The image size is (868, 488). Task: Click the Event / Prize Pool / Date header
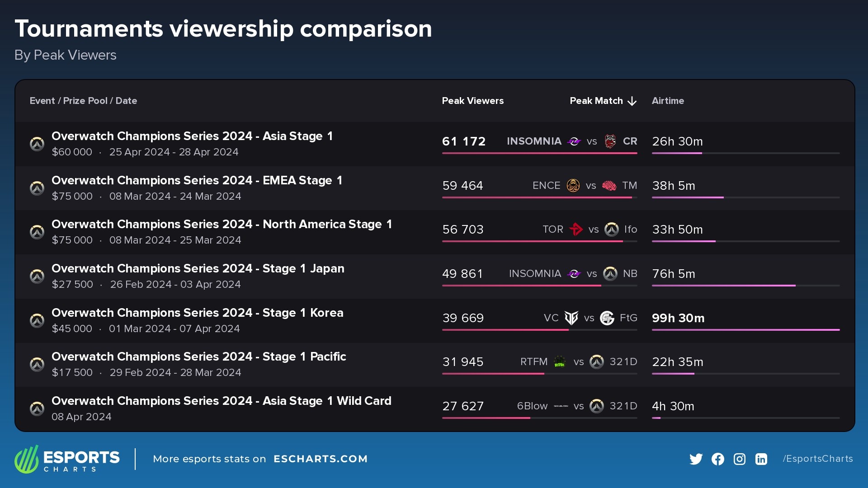(84, 101)
